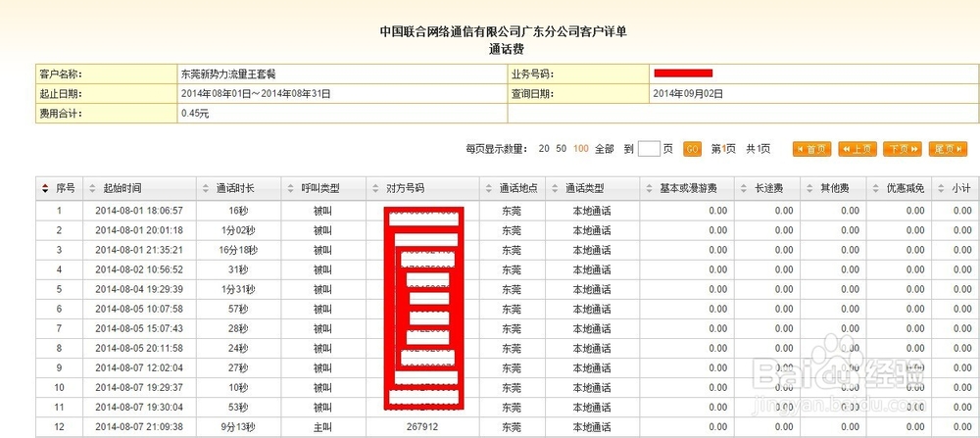
Task: Sort by 呼叫类型 column header
Action: pyautogui.click(x=323, y=188)
